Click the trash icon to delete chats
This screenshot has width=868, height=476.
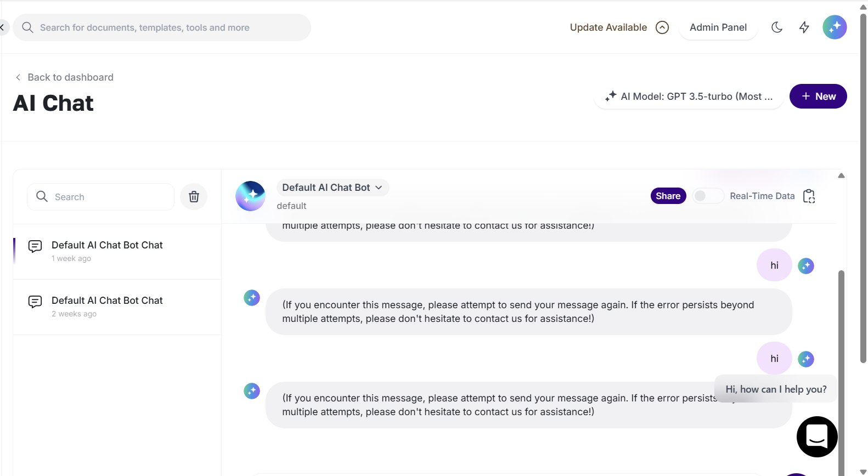194,197
